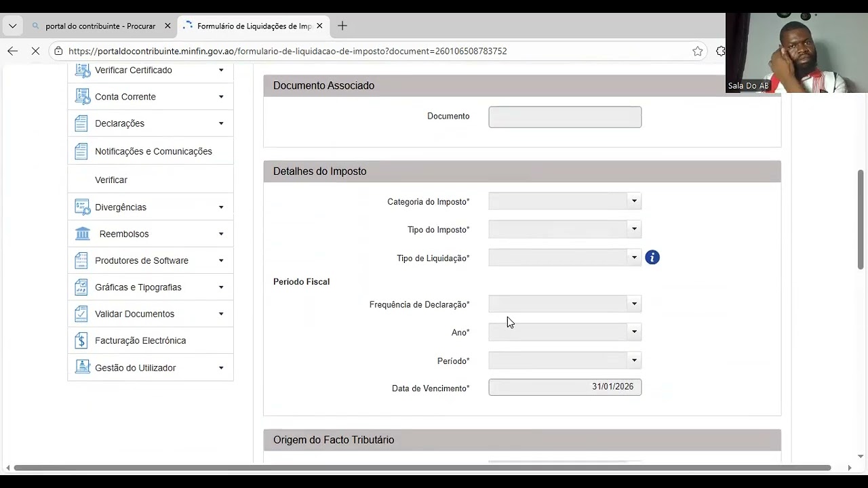This screenshot has height=488, width=868.
Task: Open the Reembolsos menu label
Action: (x=124, y=234)
